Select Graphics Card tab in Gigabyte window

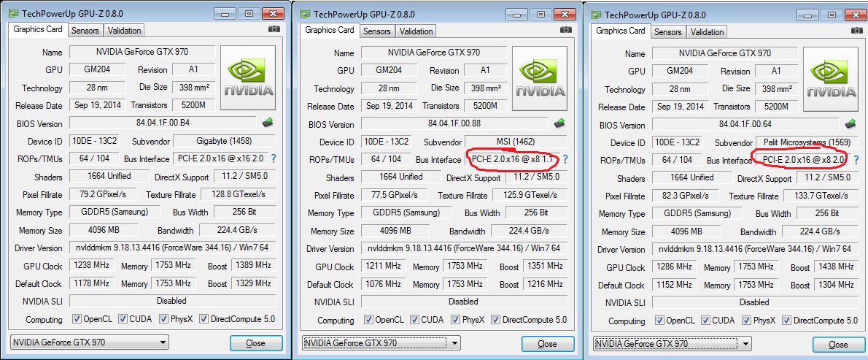(x=38, y=29)
